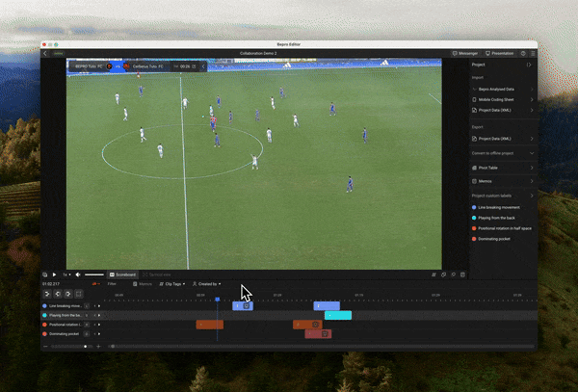Viewport: 578px width, 392px height.
Task: Click the volume speaker icon
Action: (77, 274)
